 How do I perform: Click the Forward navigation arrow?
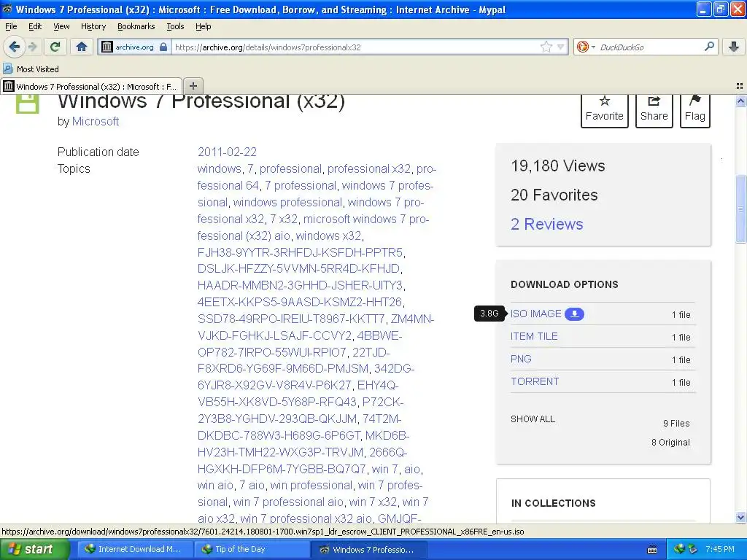click(32, 47)
